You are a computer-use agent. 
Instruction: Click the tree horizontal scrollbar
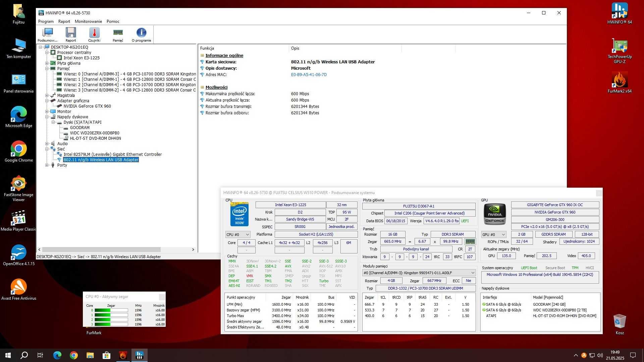click(101, 250)
